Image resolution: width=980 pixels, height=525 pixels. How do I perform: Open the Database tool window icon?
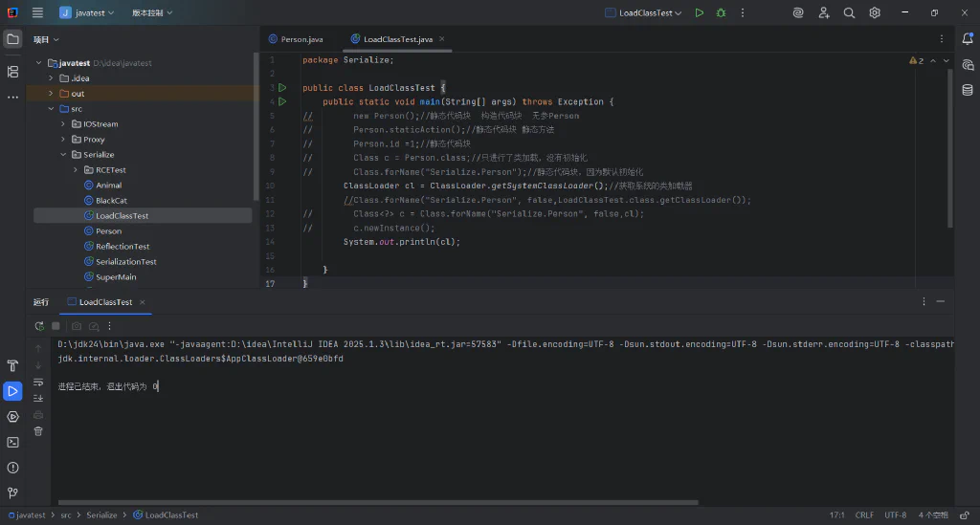click(x=968, y=90)
